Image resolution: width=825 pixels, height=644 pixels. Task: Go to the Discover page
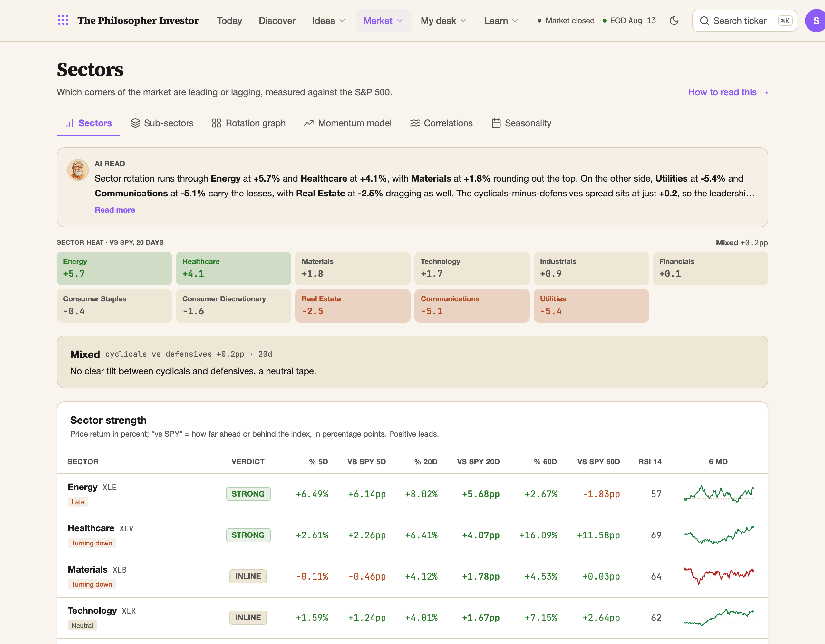(x=277, y=20)
